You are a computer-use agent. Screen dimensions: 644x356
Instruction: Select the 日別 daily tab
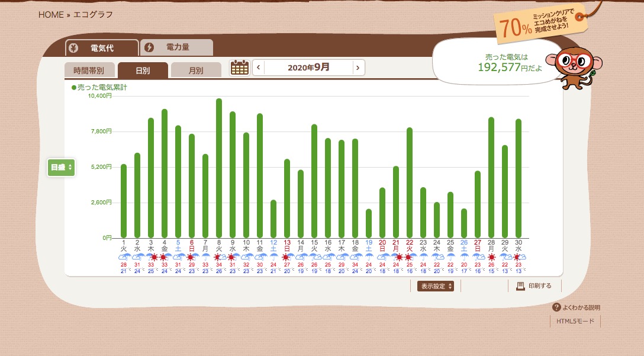tap(143, 70)
